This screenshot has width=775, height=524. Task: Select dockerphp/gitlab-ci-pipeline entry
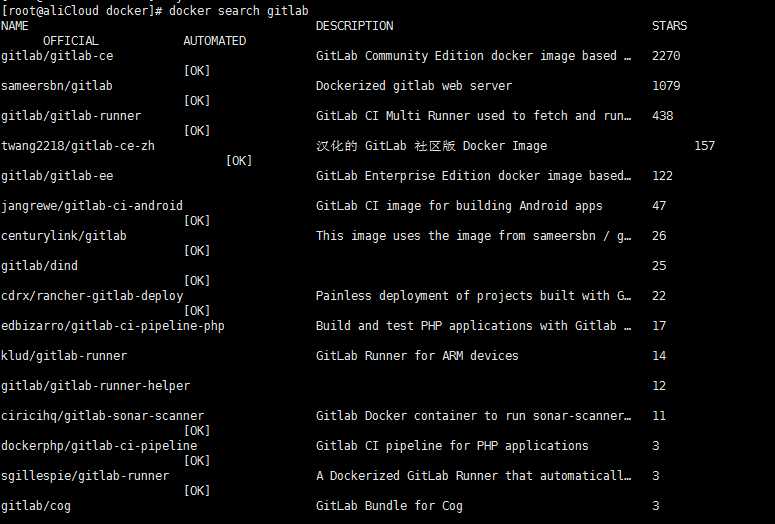tap(99, 446)
